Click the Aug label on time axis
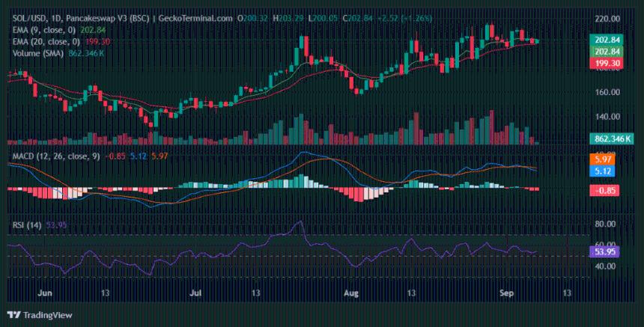 pyautogui.click(x=351, y=293)
